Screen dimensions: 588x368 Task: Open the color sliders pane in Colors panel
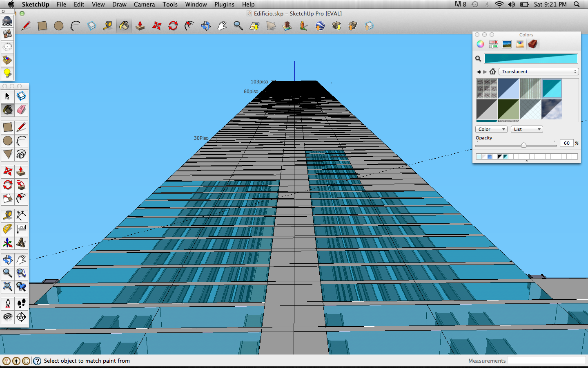pyautogui.click(x=493, y=44)
